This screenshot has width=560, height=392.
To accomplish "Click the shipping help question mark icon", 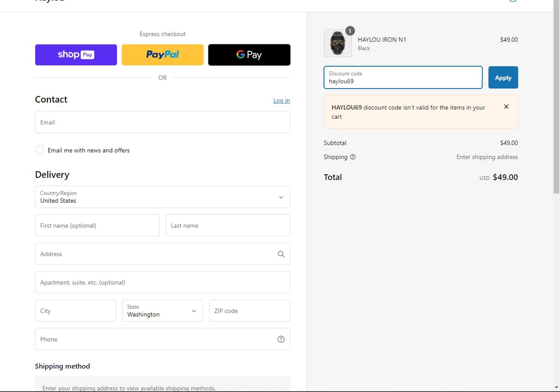I will 353,157.
